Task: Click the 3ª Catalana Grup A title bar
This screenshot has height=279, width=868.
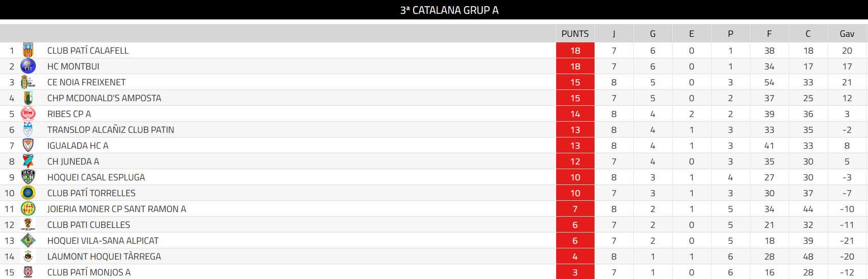Action: pos(449,10)
